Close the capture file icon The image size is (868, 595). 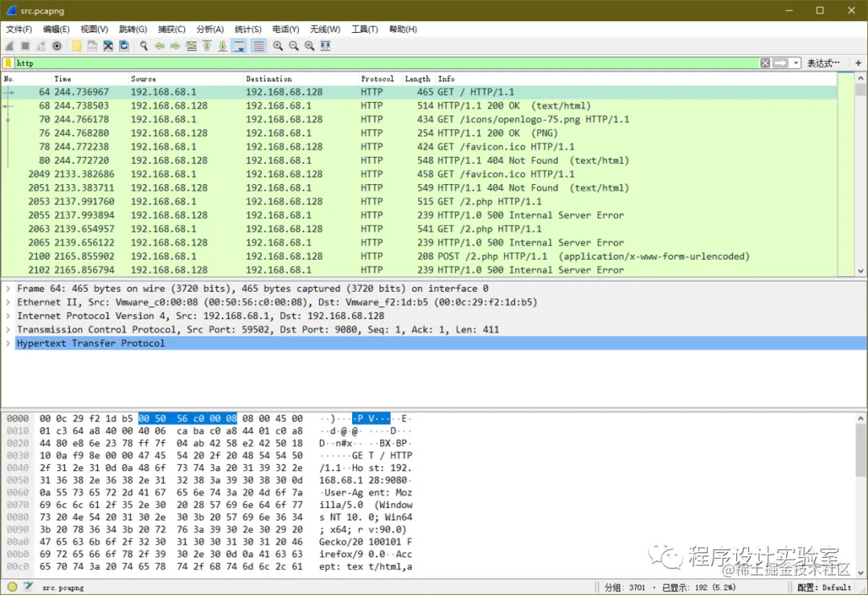pos(108,46)
